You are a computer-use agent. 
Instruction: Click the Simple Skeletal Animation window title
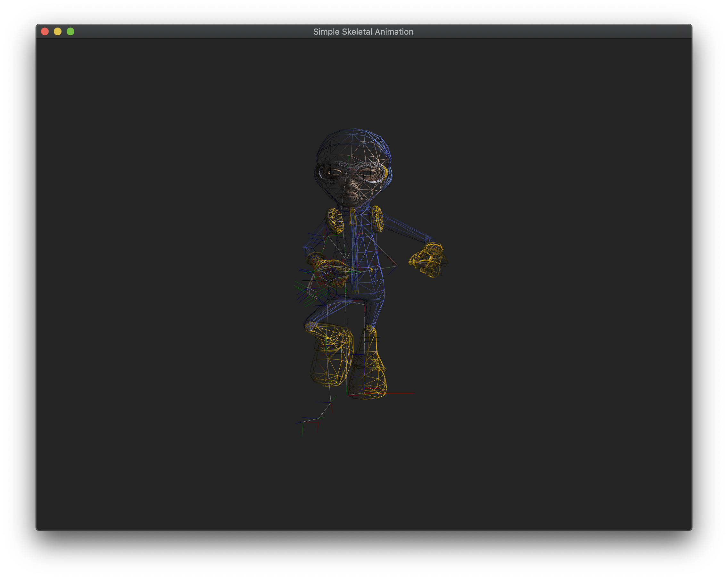tap(363, 32)
